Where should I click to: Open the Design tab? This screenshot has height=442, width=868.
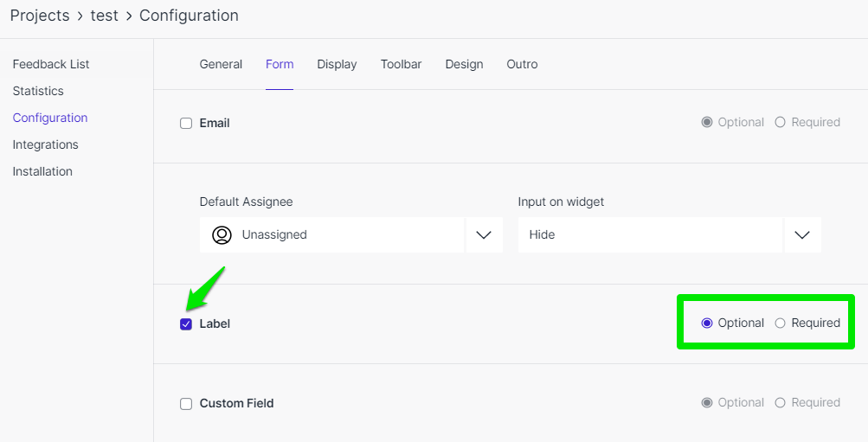tap(464, 64)
